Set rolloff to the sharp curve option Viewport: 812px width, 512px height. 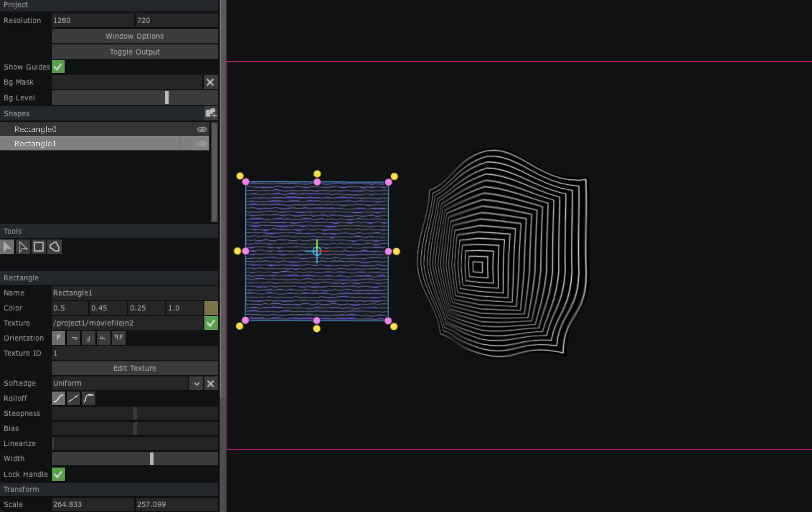[x=89, y=398]
